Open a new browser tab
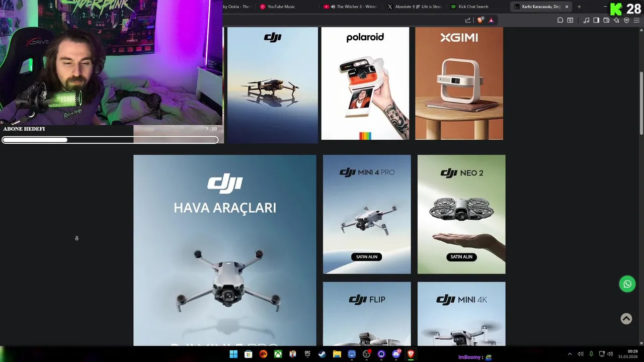 click(x=579, y=7)
